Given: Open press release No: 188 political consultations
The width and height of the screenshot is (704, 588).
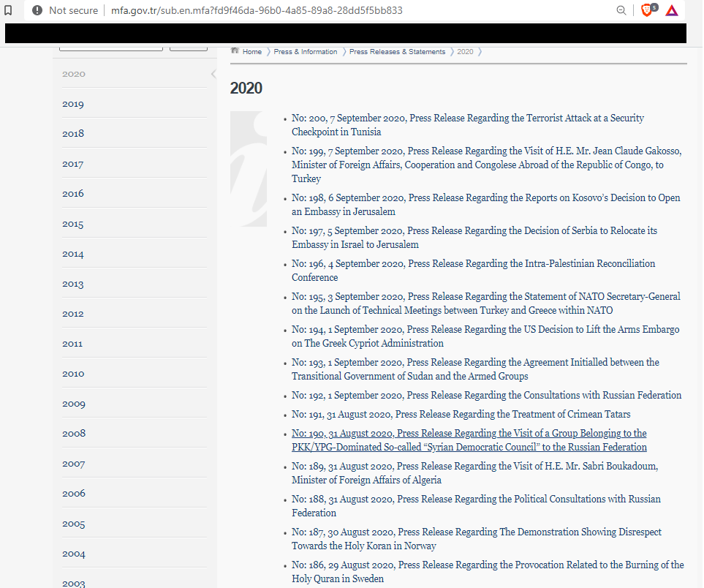Looking at the screenshot, I should (477, 506).
